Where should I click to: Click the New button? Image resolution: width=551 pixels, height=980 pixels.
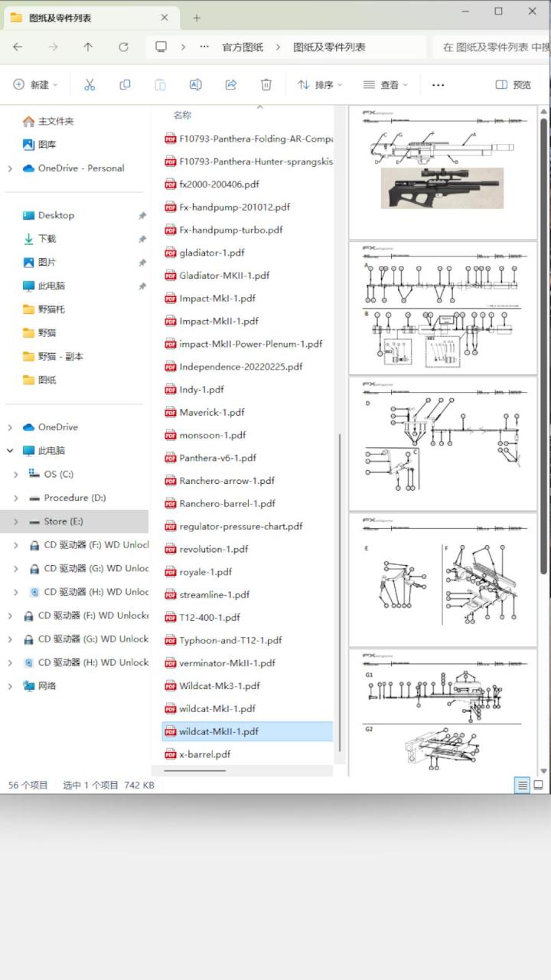click(34, 85)
